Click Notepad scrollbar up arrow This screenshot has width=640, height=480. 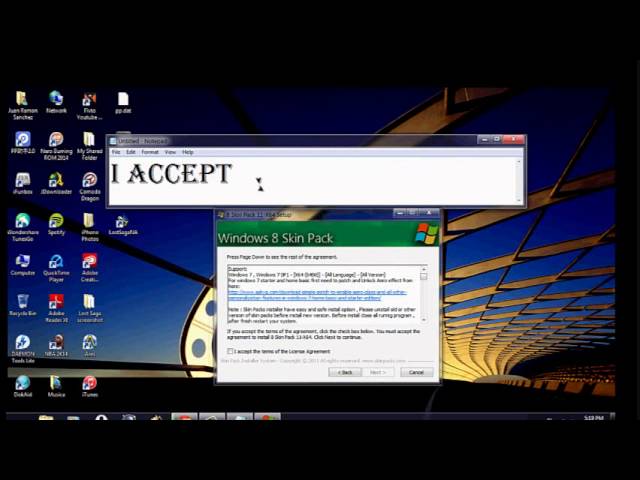point(519,162)
